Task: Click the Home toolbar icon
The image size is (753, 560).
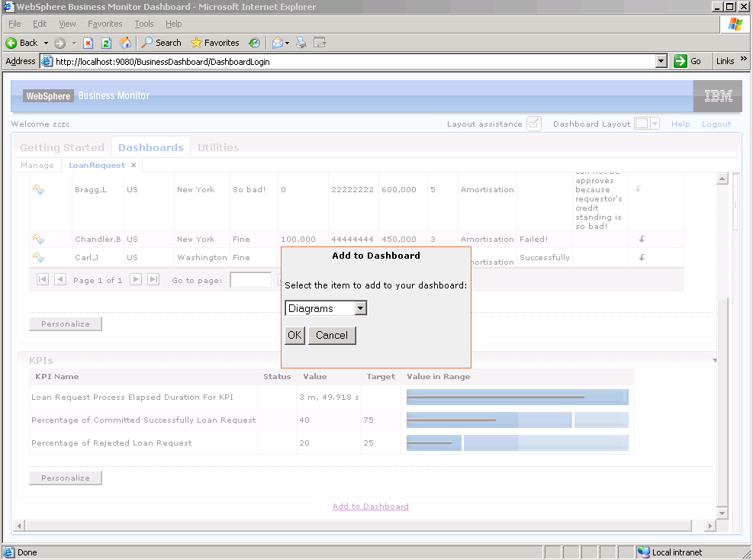Action: (125, 43)
